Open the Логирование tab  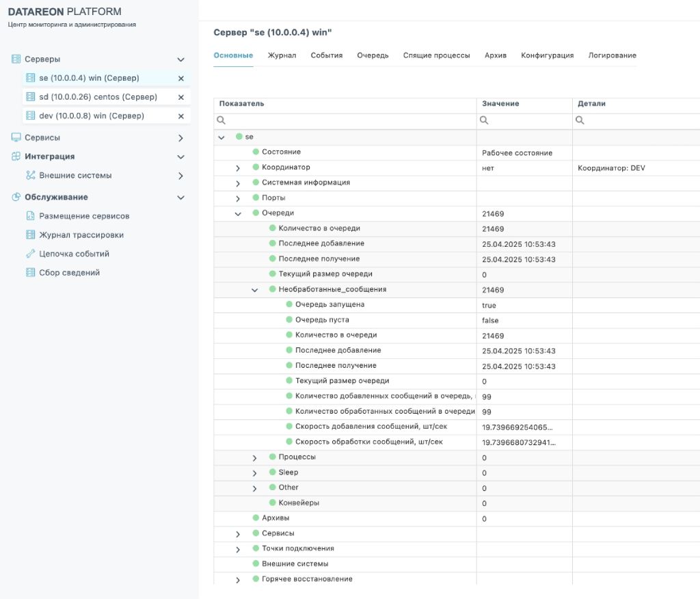pos(612,55)
